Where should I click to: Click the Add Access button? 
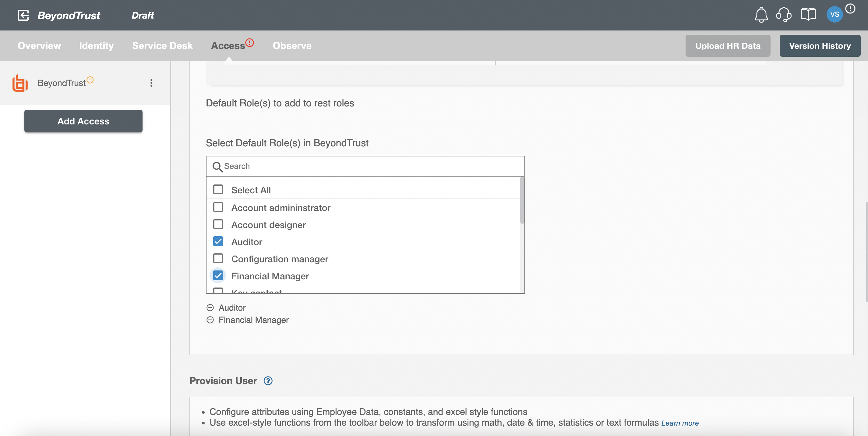tap(83, 121)
